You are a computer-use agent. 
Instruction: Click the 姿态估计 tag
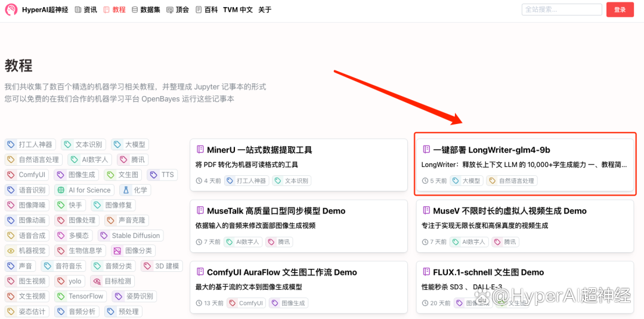coord(27,312)
